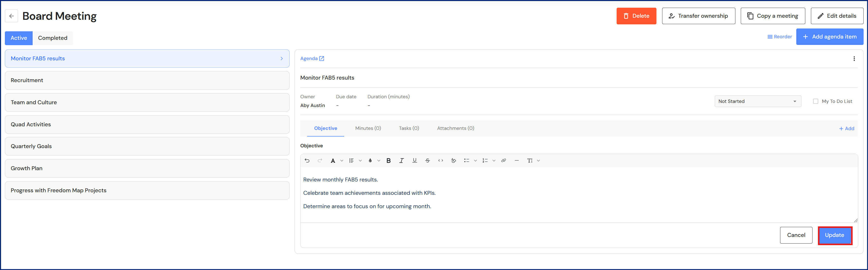Insert a bulleted list

(467, 161)
